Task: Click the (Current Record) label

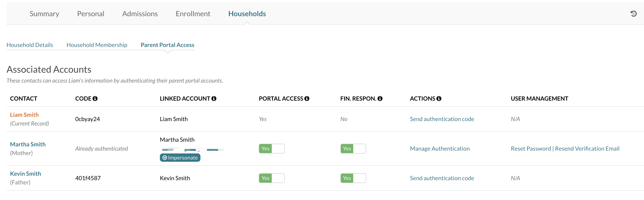Action: (30, 124)
